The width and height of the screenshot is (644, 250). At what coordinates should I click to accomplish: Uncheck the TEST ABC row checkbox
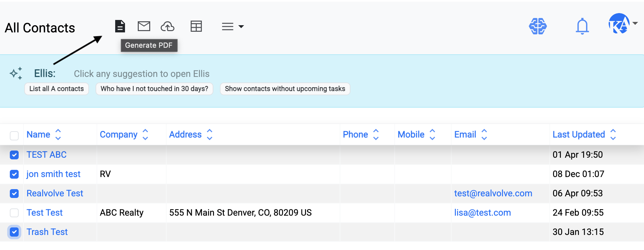[14, 155]
